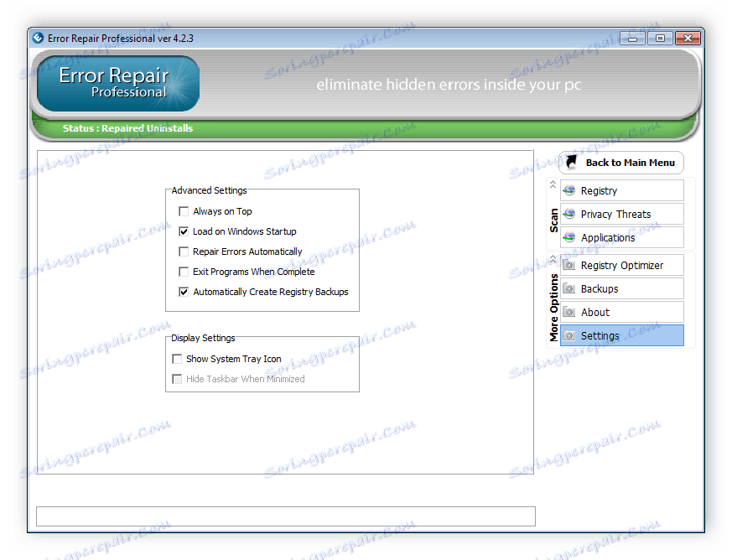The height and width of the screenshot is (560, 732).
Task: Select the Applications scan item
Action: pyautogui.click(x=622, y=237)
